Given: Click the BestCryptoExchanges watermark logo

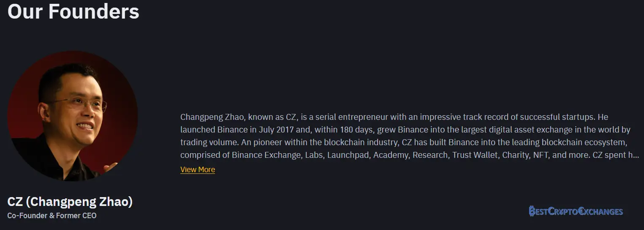Looking at the screenshot, I should click(576, 211).
